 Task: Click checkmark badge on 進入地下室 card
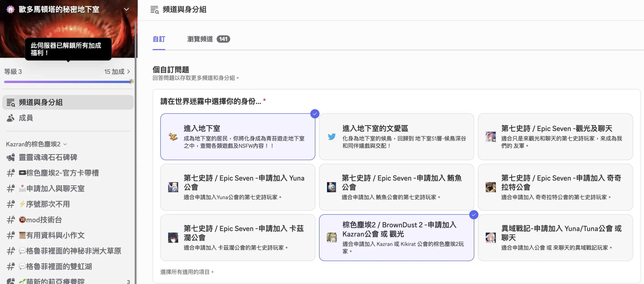click(x=315, y=114)
